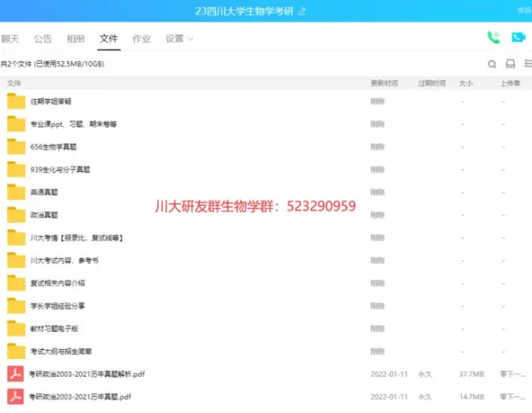Open the 政治真题 folder
The image size is (532, 413).
[x=44, y=215]
